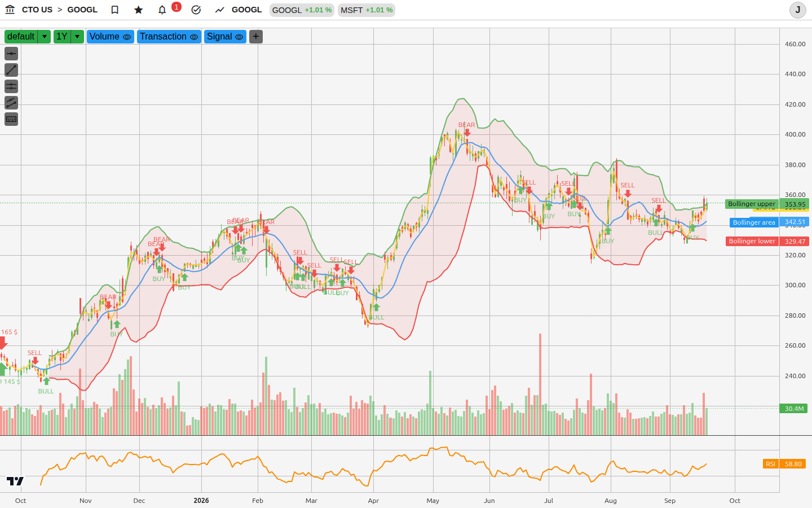
Task: Select the horizontal line drawing tool
Action: (x=11, y=54)
